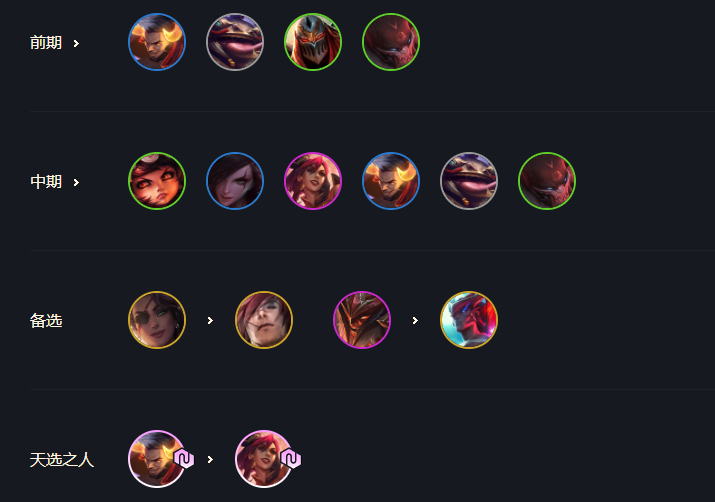The height and width of the screenshot is (502, 715).
Task: Select Pyke icon in the 前期 row
Action: coord(391,42)
